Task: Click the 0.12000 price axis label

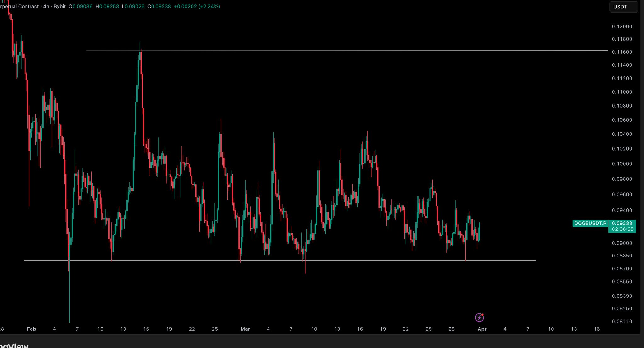Action: click(x=622, y=26)
